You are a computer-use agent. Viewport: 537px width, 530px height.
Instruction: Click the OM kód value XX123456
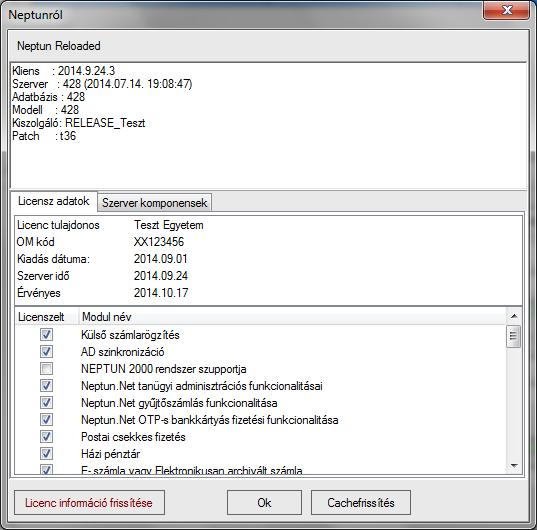pyautogui.click(x=159, y=242)
